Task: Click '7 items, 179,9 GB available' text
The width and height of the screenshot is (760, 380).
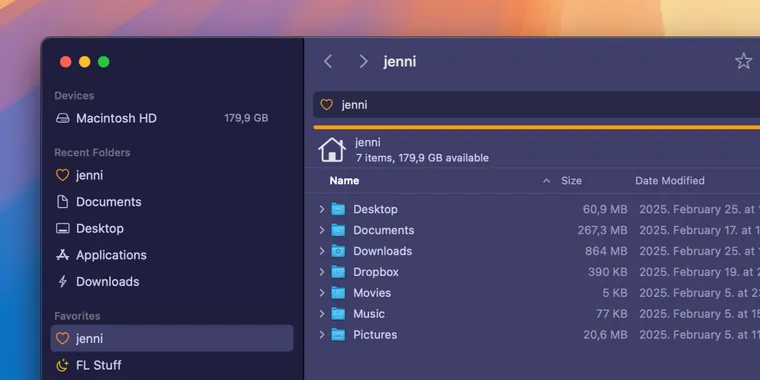Action: [x=422, y=158]
